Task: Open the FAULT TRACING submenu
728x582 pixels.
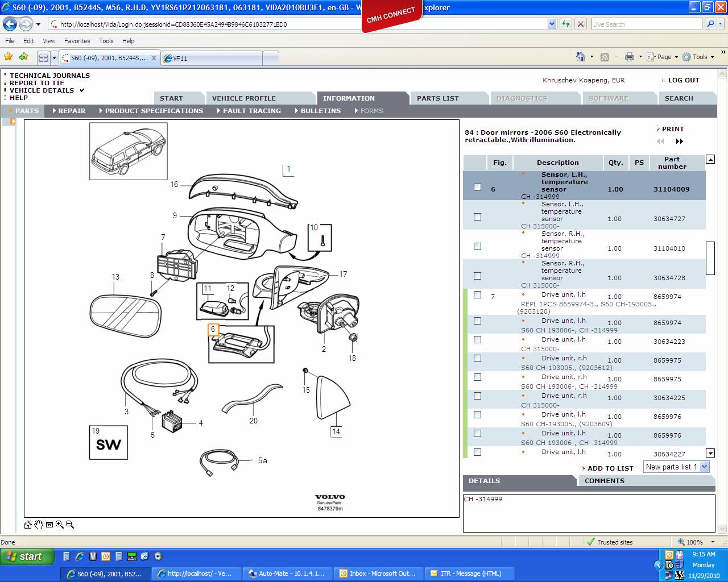Action: click(251, 111)
